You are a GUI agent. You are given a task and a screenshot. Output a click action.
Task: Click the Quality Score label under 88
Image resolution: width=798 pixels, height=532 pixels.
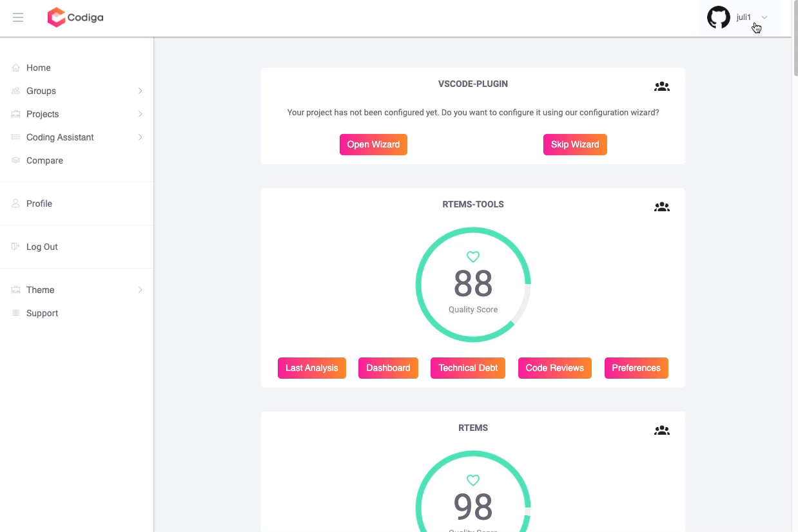coord(473,310)
